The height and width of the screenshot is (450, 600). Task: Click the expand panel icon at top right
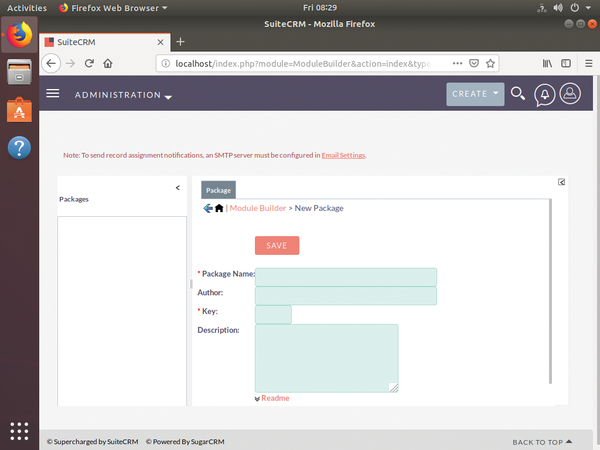tap(561, 182)
